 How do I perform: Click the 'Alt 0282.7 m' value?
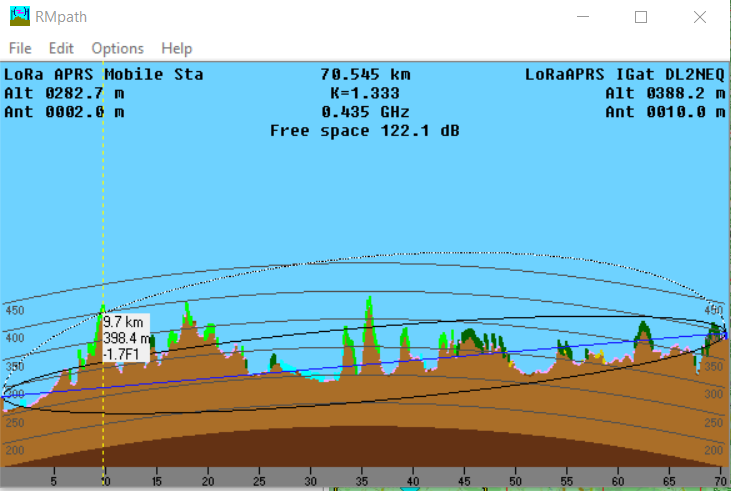click(64, 93)
